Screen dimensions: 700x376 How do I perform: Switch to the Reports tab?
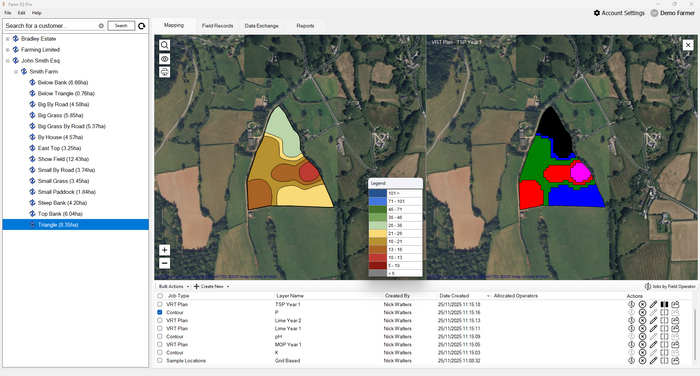click(305, 26)
